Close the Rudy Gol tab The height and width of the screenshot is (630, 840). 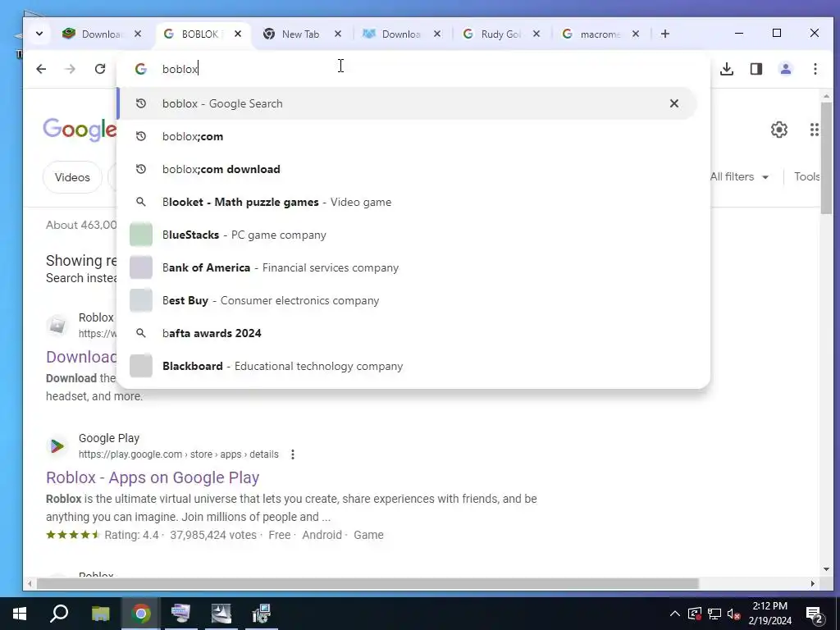536,34
